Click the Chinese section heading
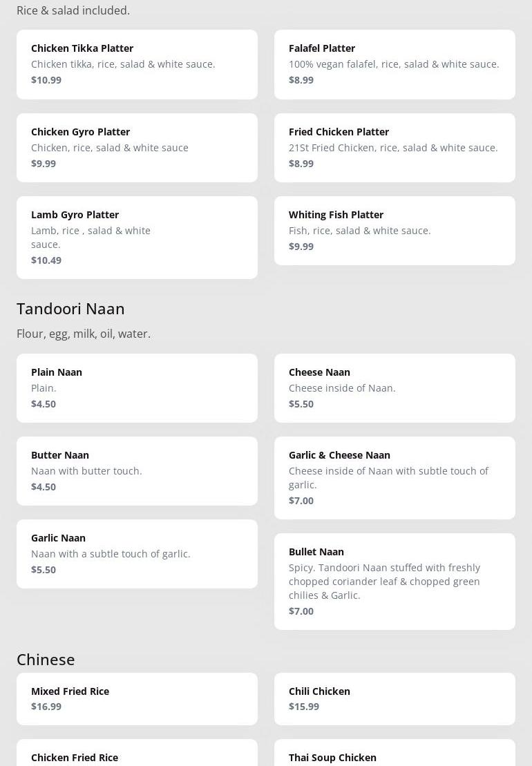 46,659
